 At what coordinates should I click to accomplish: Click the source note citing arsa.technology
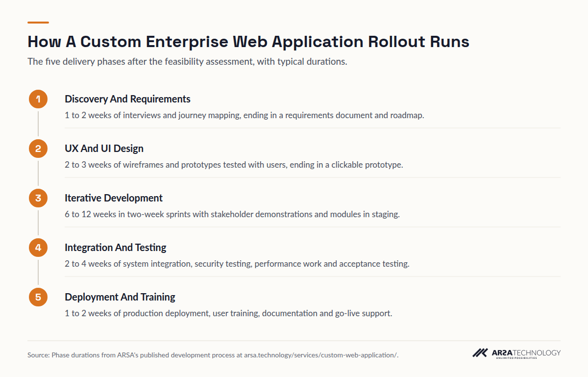click(x=213, y=355)
